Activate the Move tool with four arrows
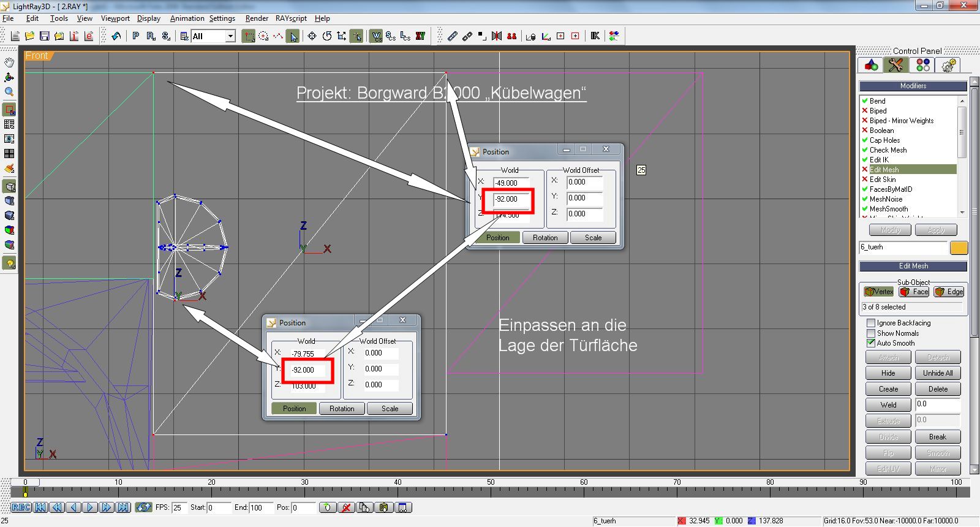 click(x=312, y=36)
